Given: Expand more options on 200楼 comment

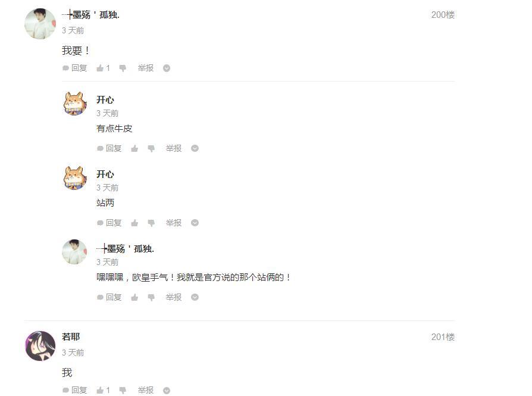Looking at the screenshot, I should coord(167,68).
